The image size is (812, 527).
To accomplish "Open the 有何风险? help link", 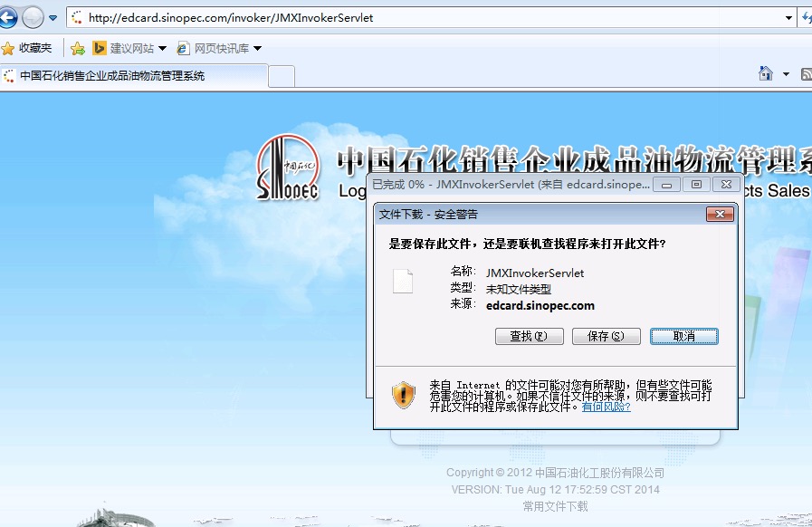I will click(606, 407).
